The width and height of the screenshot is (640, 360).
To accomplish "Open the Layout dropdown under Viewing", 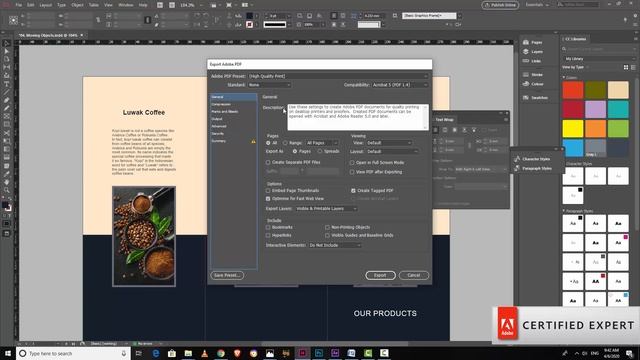I will pyautogui.click(x=392, y=151).
